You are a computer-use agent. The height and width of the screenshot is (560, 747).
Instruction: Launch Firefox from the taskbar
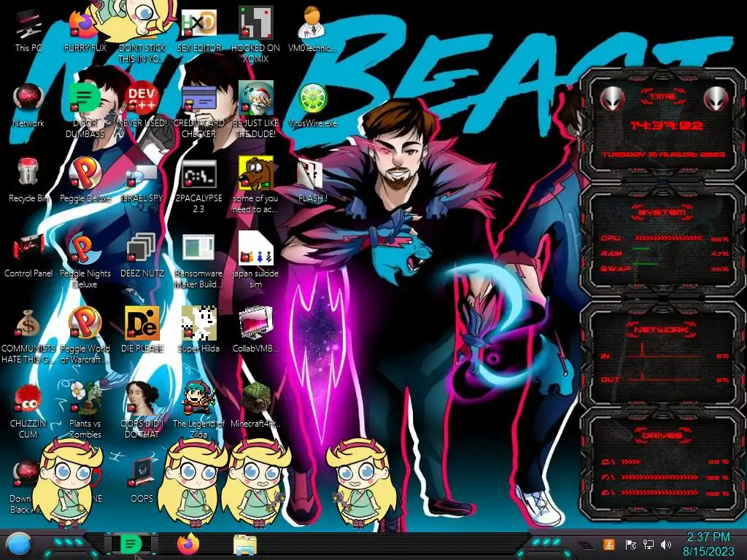pos(188,544)
